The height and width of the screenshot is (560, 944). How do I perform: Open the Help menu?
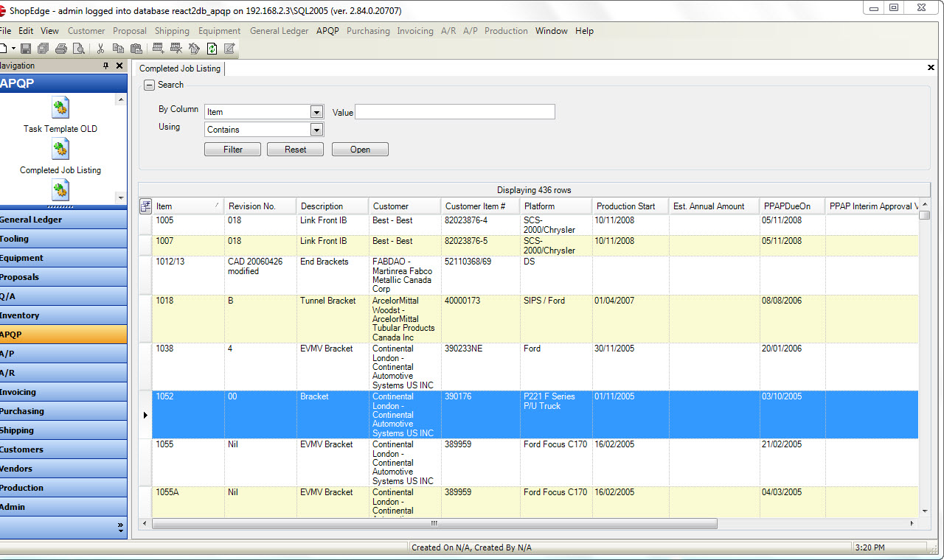point(584,31)
